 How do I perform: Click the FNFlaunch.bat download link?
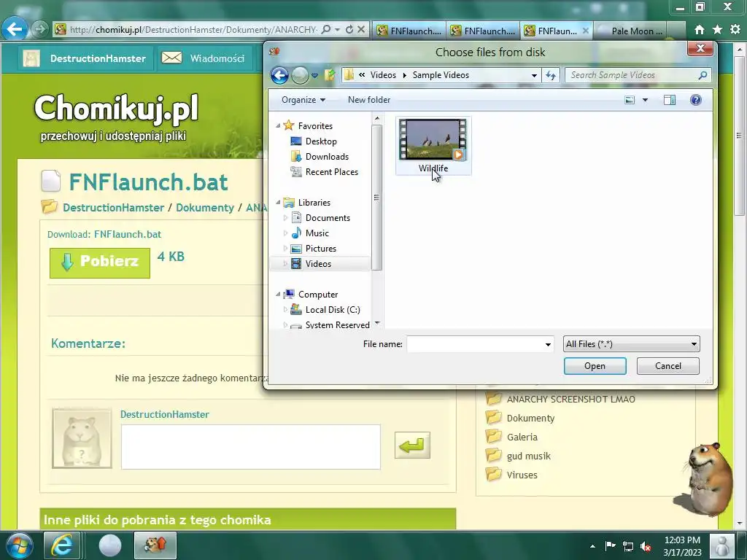tap(127, 234)
